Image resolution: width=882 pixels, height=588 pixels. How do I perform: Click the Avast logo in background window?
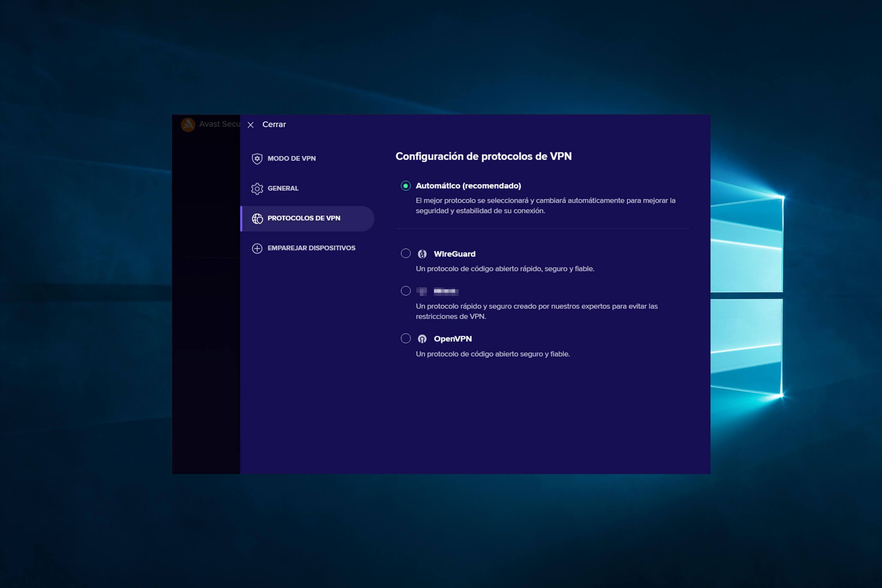[x=188, y=125]
